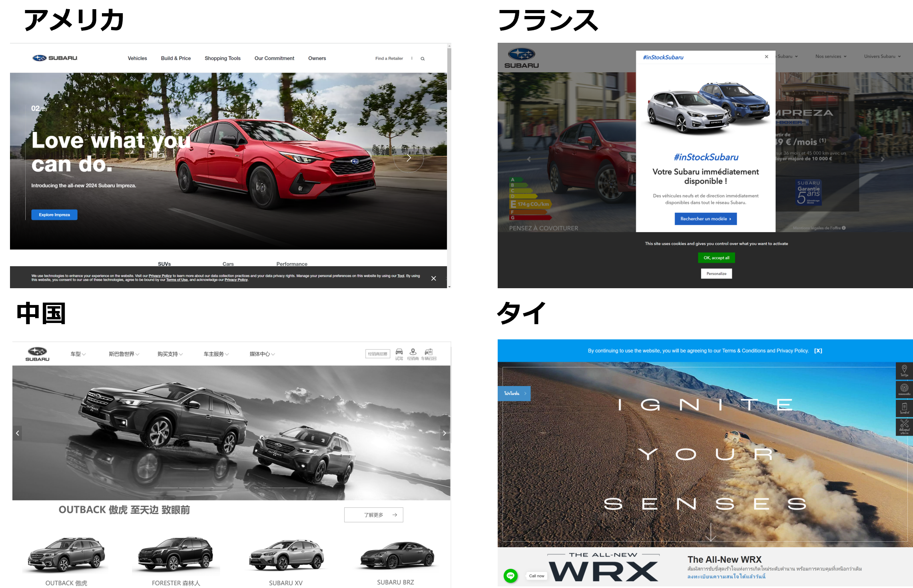Click Explore Impreza button on US site
The image size is (913, 588).
click(x=55, y=214)
